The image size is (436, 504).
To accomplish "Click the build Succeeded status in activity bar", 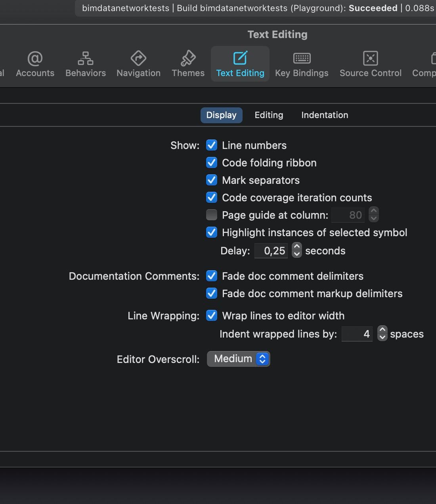I will (x=373, y=8).
